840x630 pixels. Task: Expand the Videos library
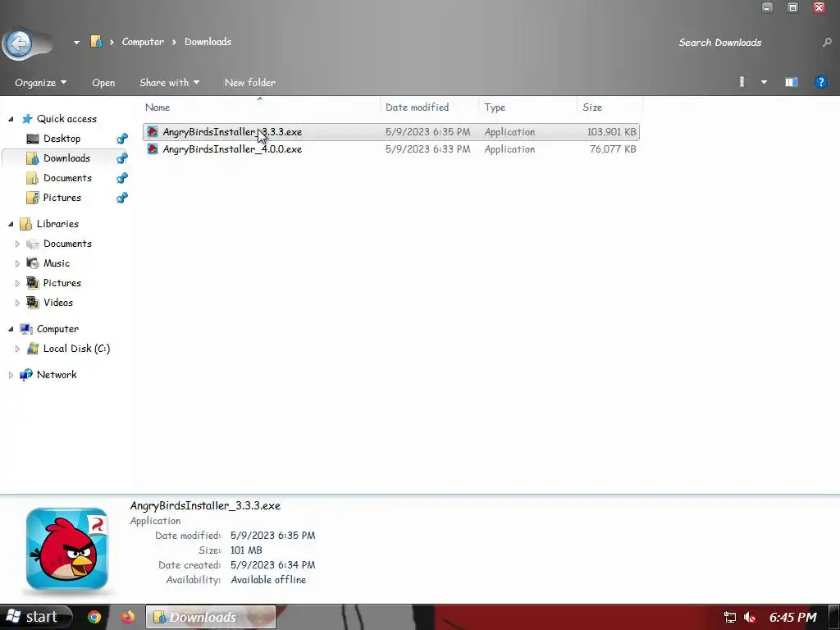pyautogui.click(x=17, y=303)
